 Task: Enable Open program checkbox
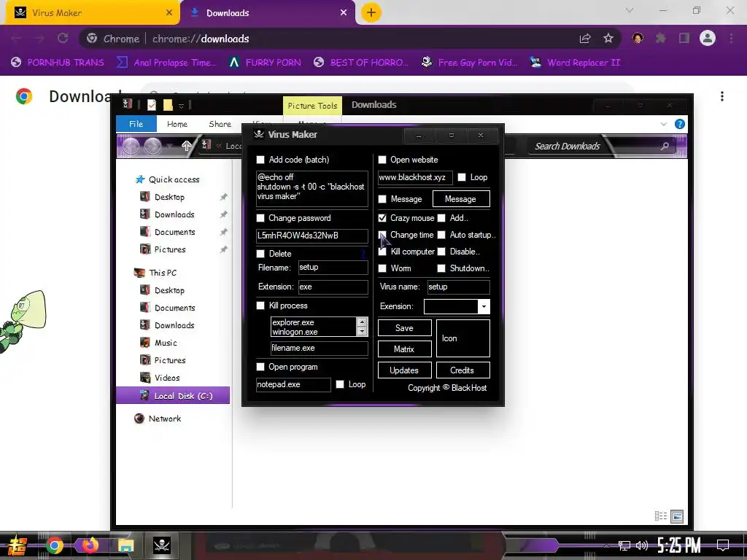(260, 367)
